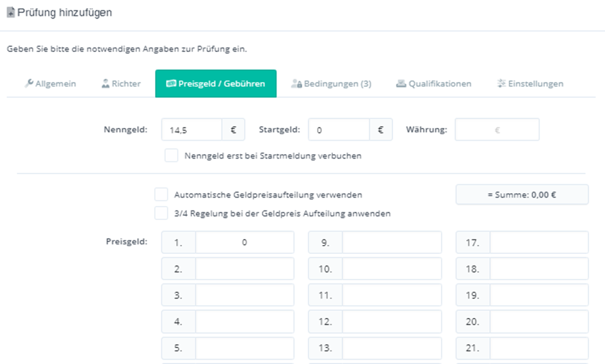Click the euro symbol next to Nenngeld
The image size is (605, 364).
click(234, 130)
